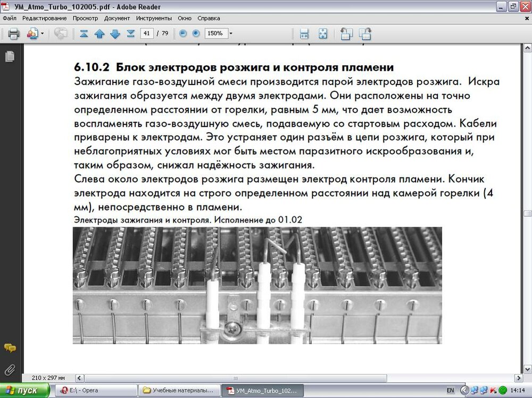This screenshot has height=398, width=532.
Task: Click the zoom out minus button
Action: pos(183,33)
